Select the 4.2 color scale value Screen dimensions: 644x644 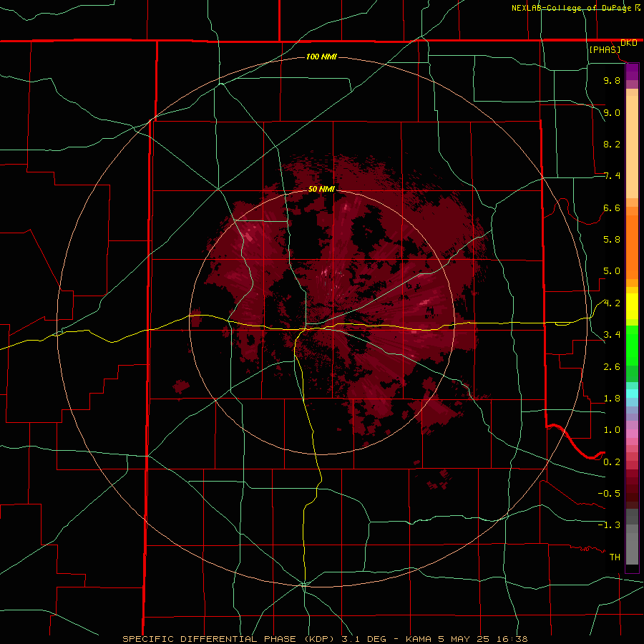[612, 303]
